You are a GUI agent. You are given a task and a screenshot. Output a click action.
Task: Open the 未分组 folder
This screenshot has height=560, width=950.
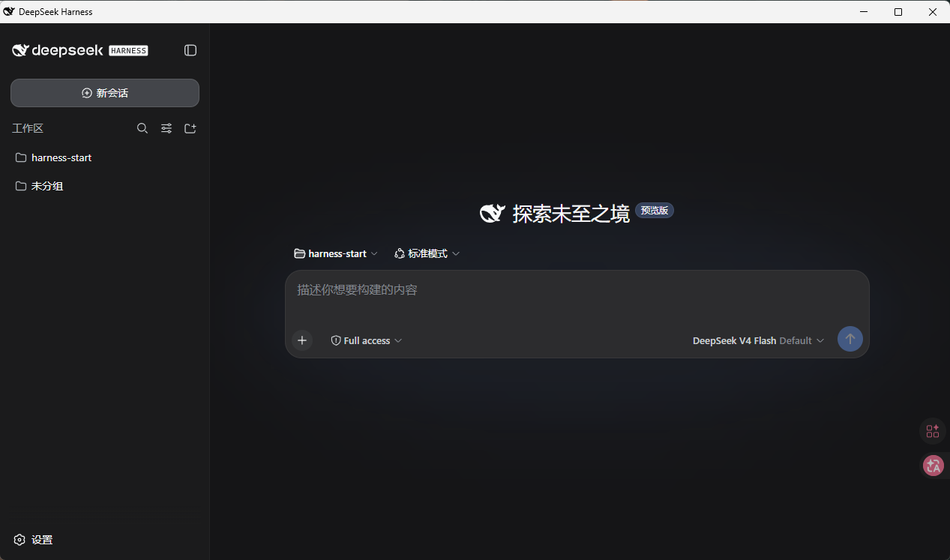tap(105, 186)
